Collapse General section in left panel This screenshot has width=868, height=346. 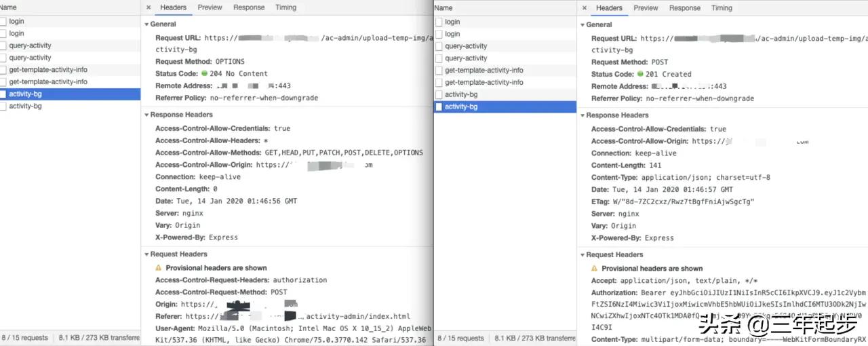(x=147, y=24)
